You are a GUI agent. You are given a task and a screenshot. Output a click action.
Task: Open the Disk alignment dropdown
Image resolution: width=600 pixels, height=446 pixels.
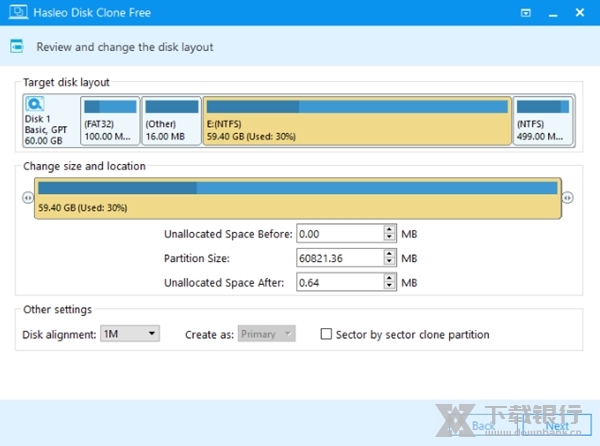tap(130, 334)
